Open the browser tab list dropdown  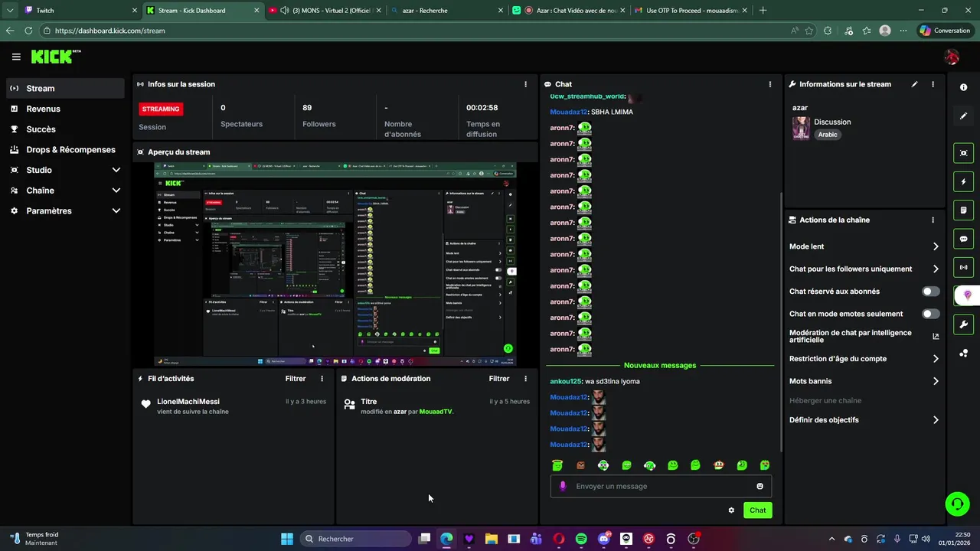click(9, 11)
